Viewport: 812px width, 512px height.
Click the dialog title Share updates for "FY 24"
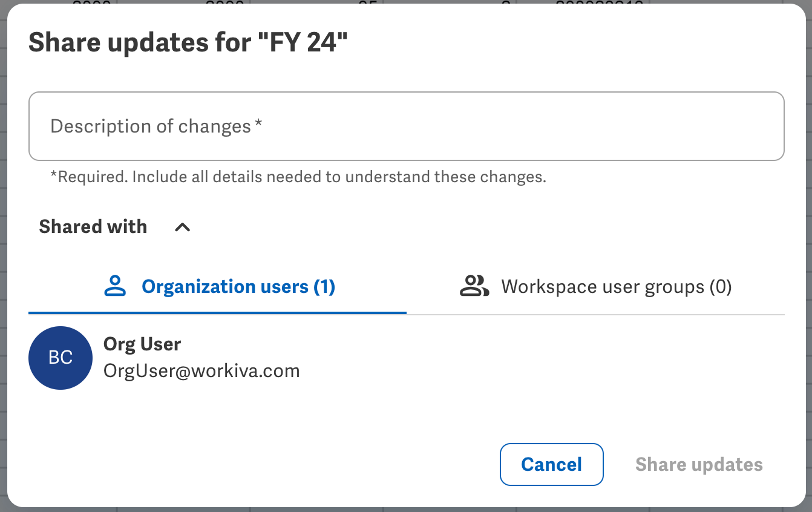[x=189, y=43]
